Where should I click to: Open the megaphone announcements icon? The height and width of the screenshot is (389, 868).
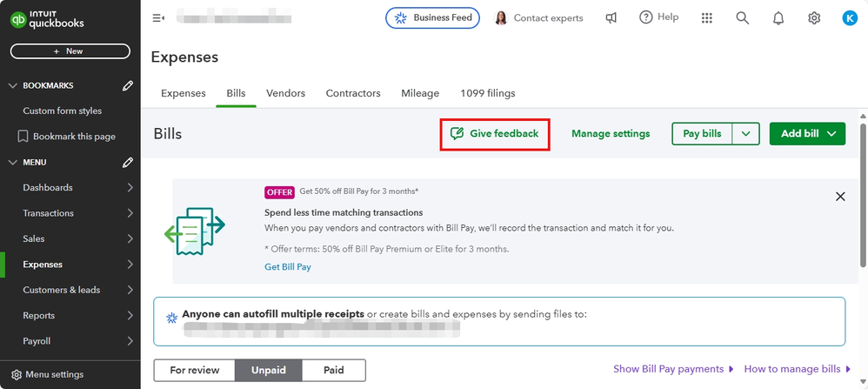tap(611, 17)
